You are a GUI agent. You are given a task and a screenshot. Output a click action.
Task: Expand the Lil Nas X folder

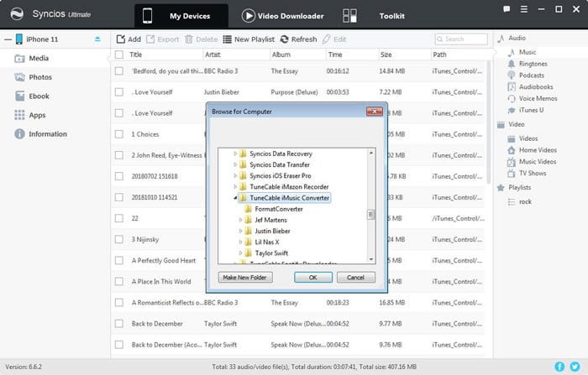pyautogui.click(x=240, y=242)
